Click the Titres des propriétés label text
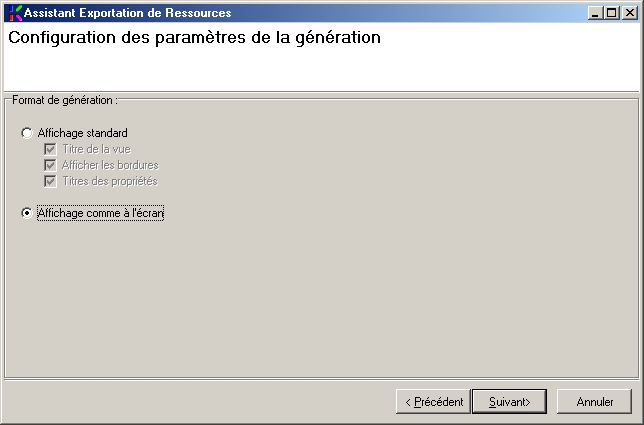This screenshot has height=425, width=644. coord(109,181)
